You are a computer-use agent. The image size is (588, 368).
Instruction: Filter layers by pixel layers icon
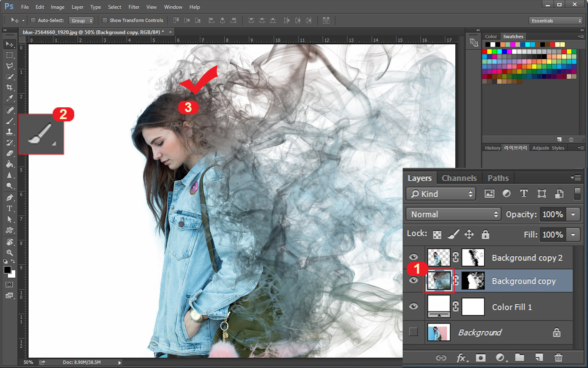(489, 194)
